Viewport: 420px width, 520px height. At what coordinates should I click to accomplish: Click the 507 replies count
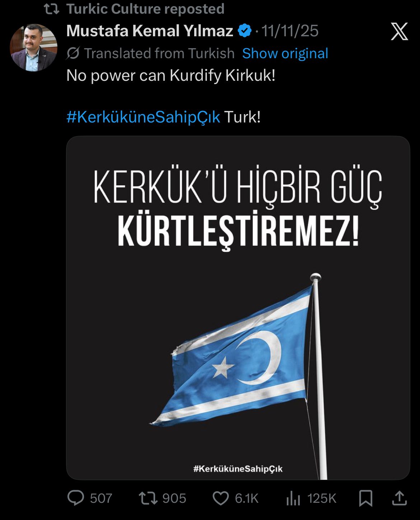(x=101, y=498)
